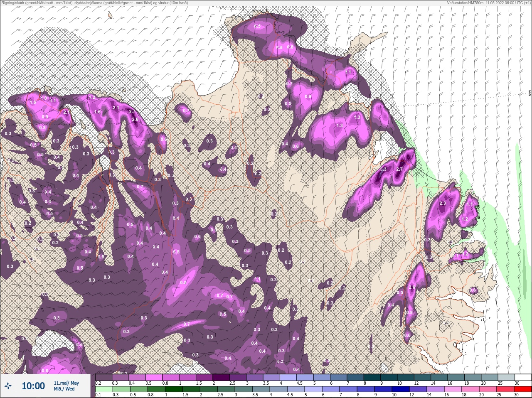This screenshot has height=398, width=532.
Task: Click the 10:00 forecast time display
Action: click(33, 386)
